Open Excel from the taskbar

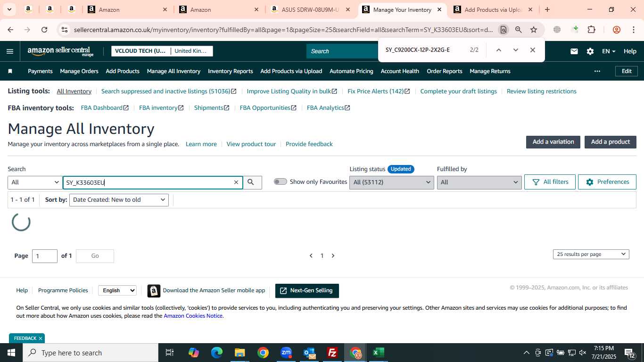pyautogui.click(x=379, y=353)
